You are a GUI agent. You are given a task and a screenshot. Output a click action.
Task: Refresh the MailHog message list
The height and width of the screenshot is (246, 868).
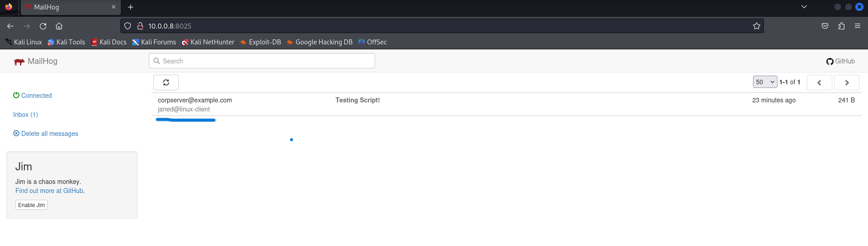166,82
